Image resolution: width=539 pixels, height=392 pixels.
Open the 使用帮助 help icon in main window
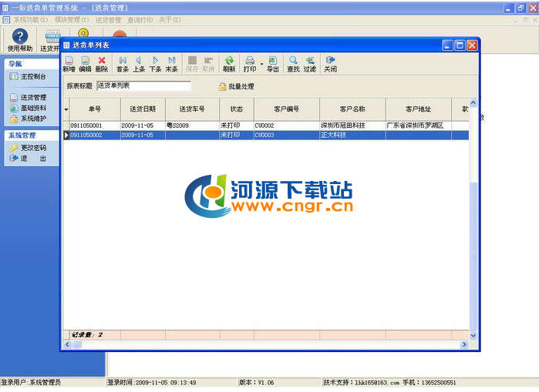(20, 41)
